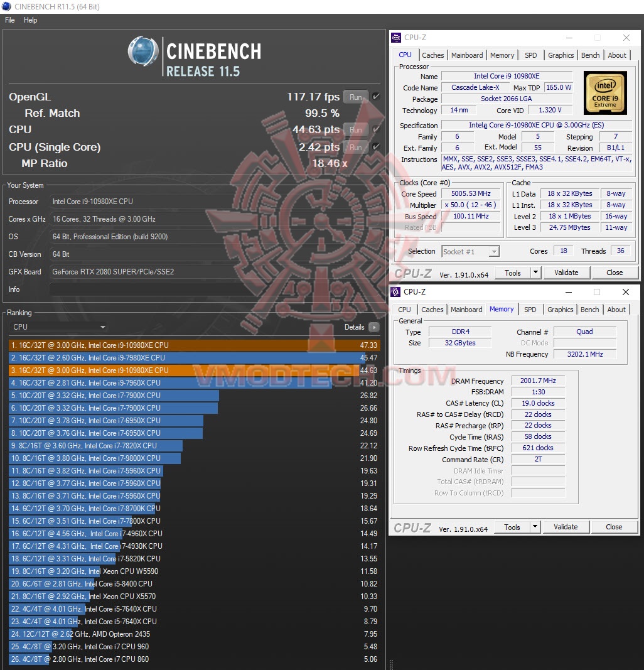
Task: Expand Tools dropdown arrow in upper CPU-Z
Action: 535,273
